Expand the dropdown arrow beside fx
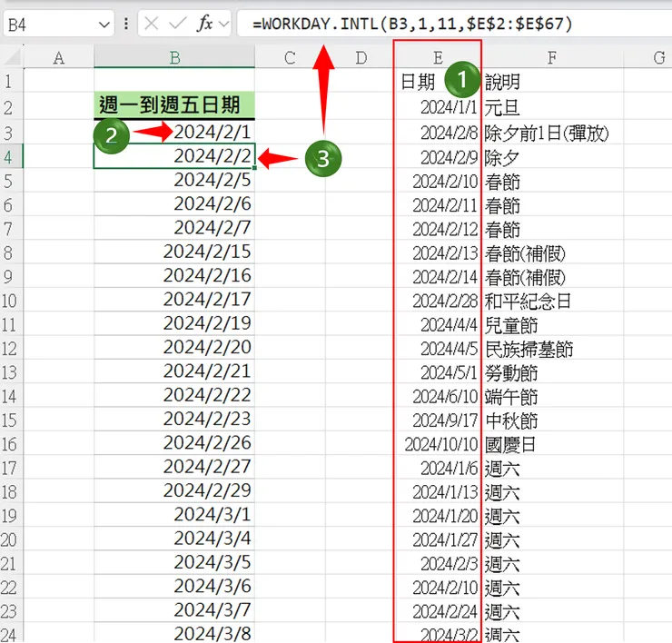Screen dimensions: 672x643 223,24
